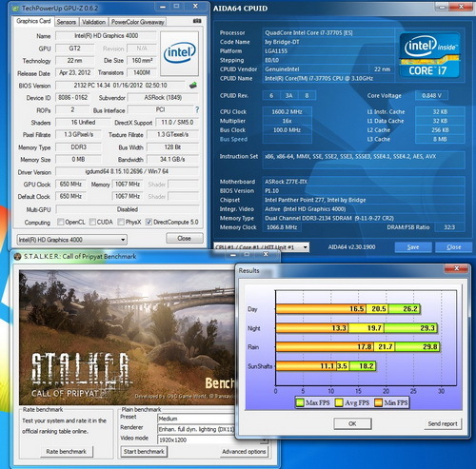The height and width of the screenshot is (469, 476).
Task: Click the S.T.A.L.K.E.R. benchmark banner image
Action: point(127,338)
